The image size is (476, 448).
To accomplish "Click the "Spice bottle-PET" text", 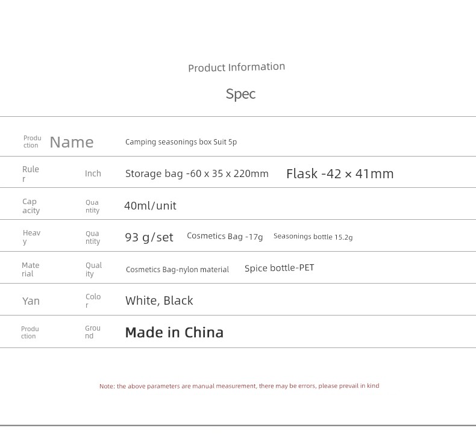I will [x=279, y=268].
